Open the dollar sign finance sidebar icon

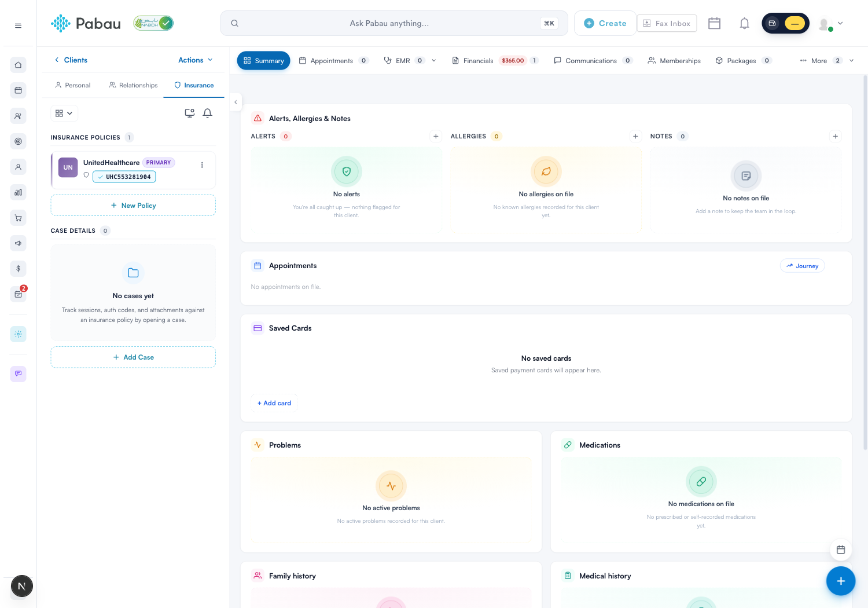(x=18, y=269)
